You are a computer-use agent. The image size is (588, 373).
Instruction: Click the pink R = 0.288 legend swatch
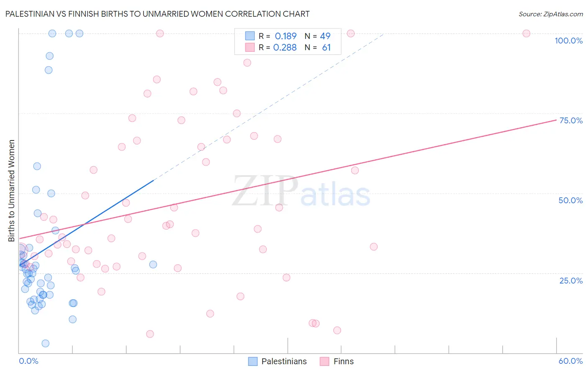point(250,47)
